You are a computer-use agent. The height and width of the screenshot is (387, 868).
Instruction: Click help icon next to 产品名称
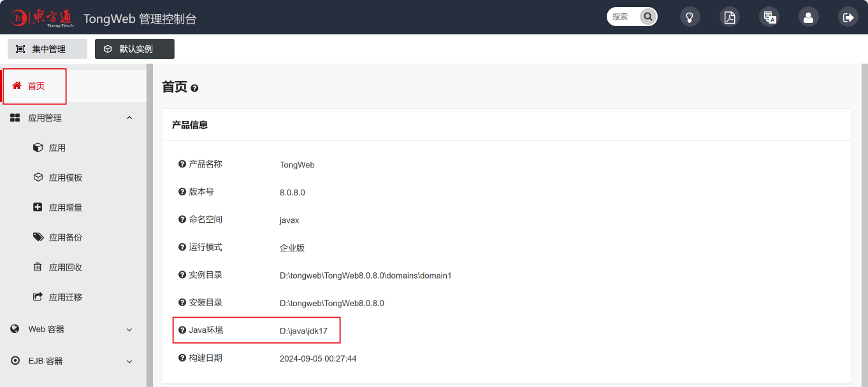182,164
